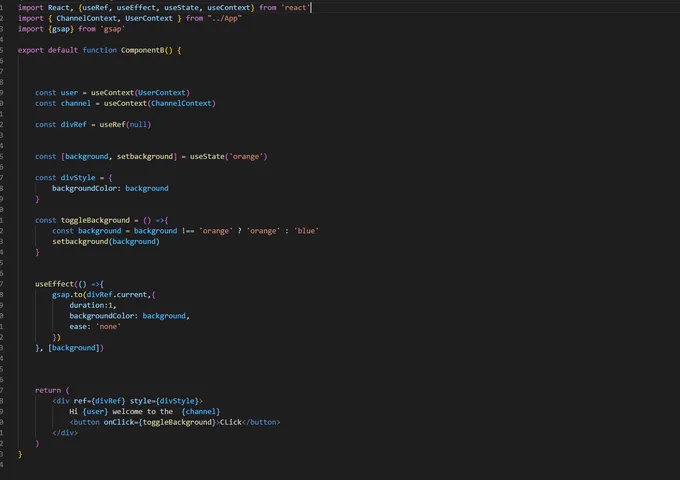The width and height of the screenshot is (680, 480).
Task: Click the 'none' string value
Action: coord(108,327)
